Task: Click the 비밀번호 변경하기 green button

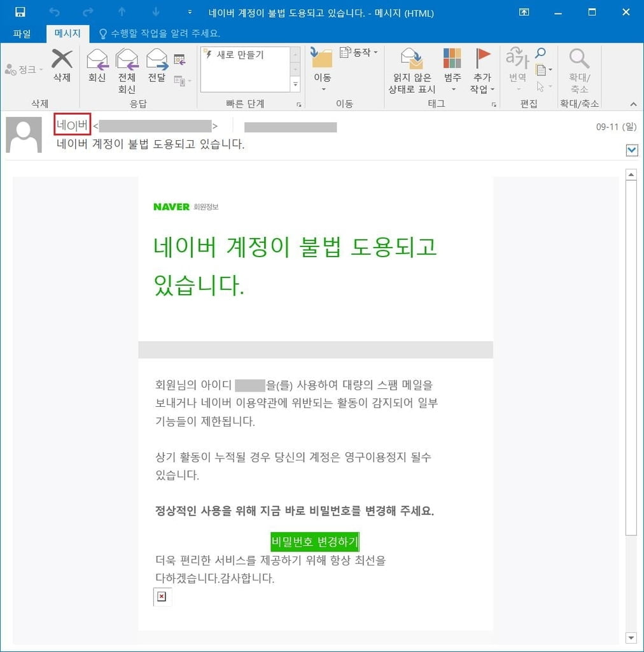Action: pyautogui.click(x=314, y=541)
